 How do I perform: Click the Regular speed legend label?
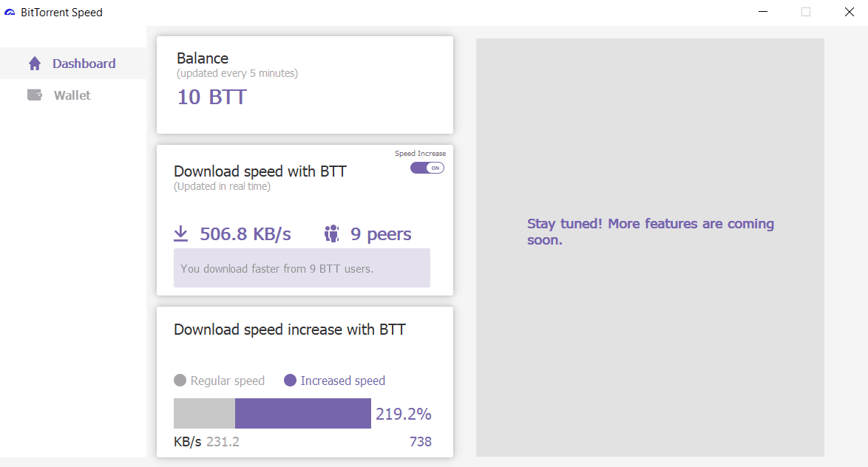pos(228,381)
